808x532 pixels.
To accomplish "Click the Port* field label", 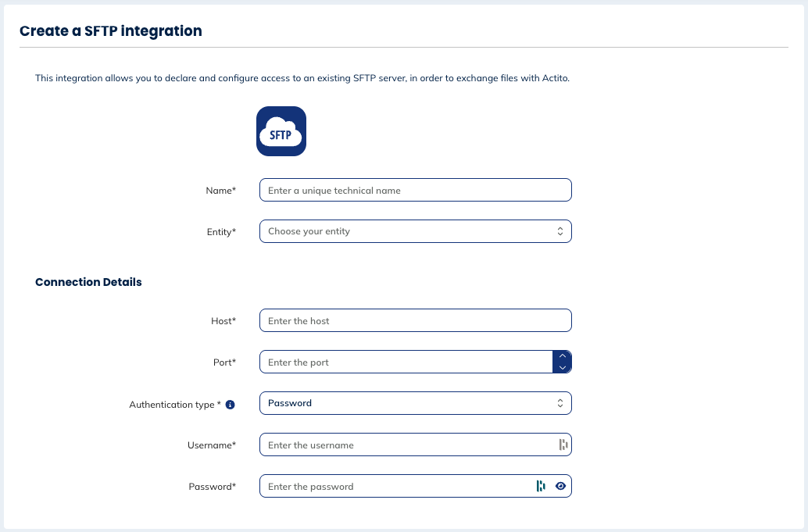I will (x=223, y=362).
